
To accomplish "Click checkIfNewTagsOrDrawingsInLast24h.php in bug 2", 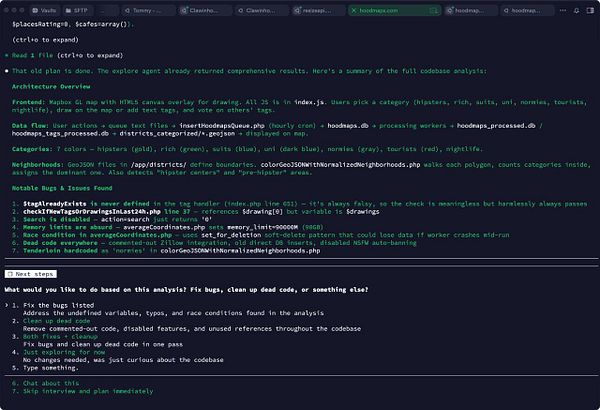I will (92, 212).
